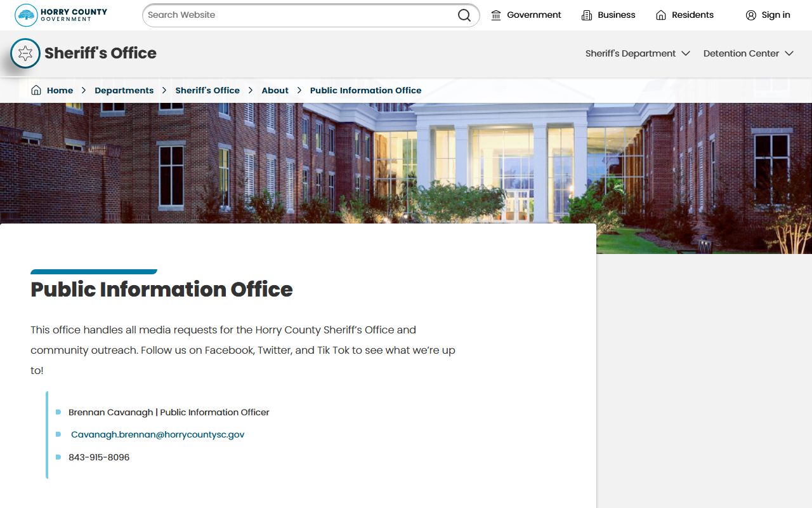
Task: Click the search magnifying glass icon
Action: pyautogui.click(x=464, y=15)
